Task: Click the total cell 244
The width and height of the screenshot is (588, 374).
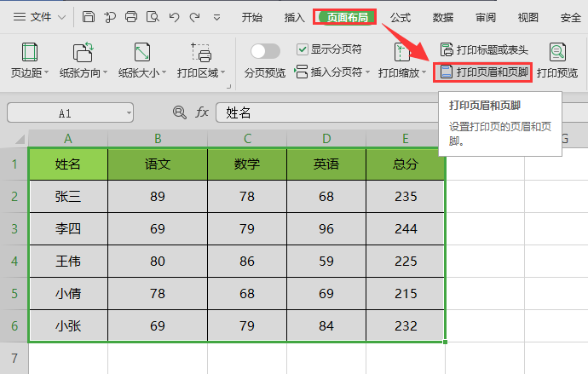Action: [406, 228]
